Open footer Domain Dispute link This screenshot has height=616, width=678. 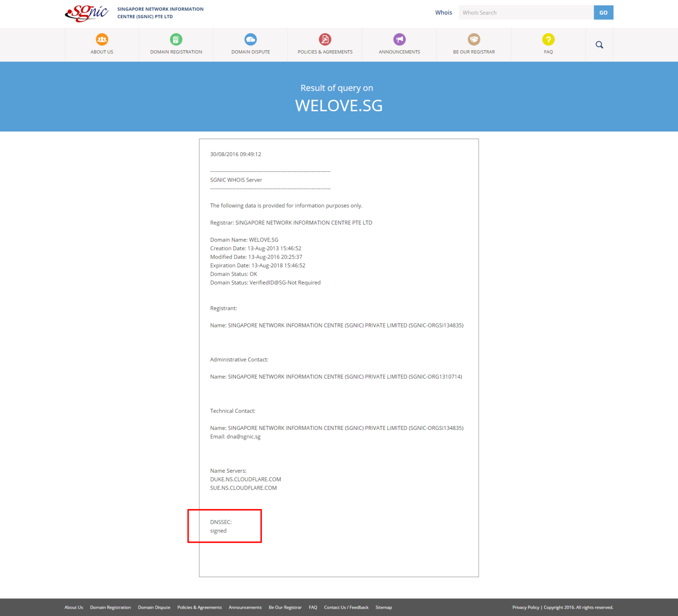coord(154,608)
